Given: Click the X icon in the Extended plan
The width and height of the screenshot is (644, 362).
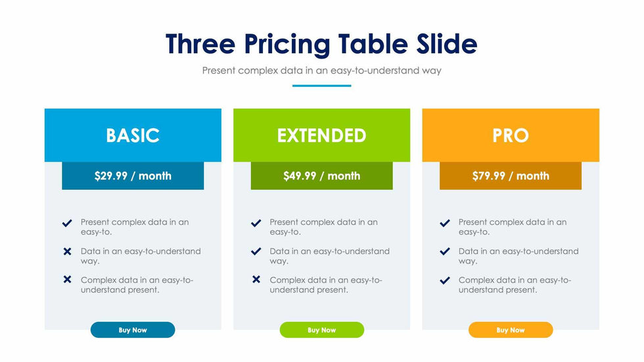Looking at the screenshot, I should click(256, 280).
